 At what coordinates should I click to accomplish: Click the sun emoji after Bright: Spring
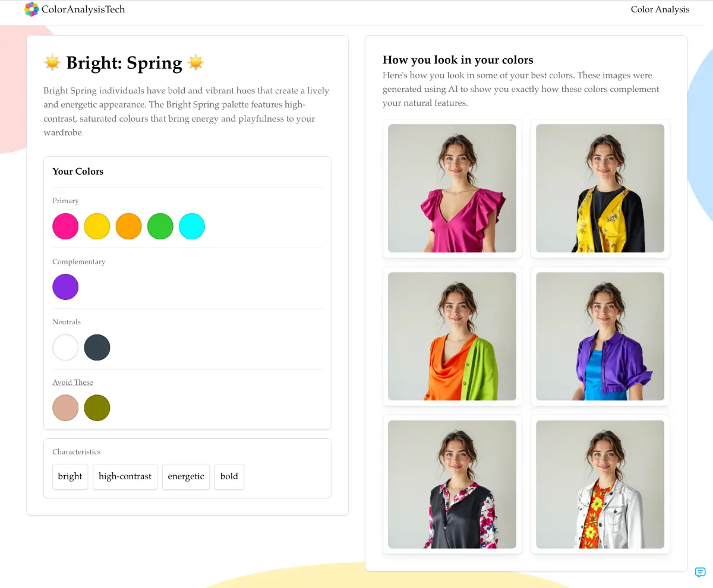coord(197,62)
